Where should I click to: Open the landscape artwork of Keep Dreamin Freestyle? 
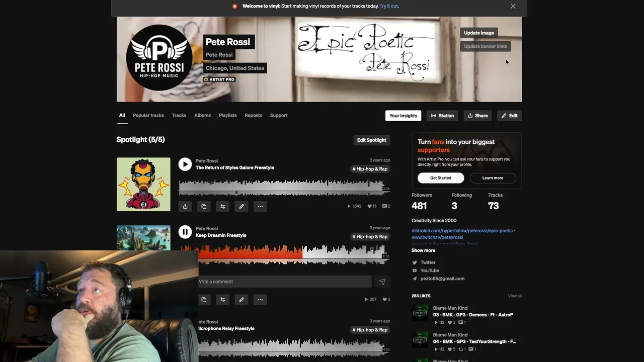coord(143,237)
